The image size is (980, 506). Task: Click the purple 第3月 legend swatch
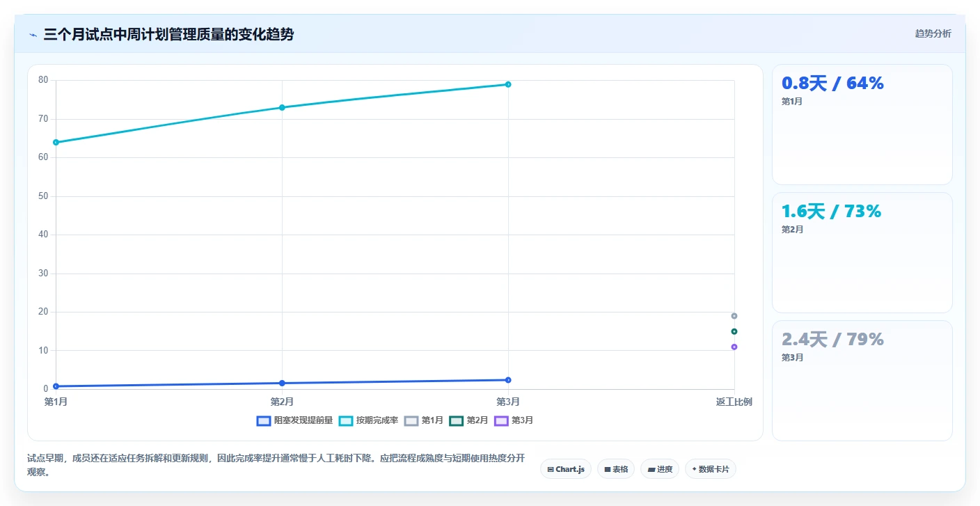[x=502, y=420]
